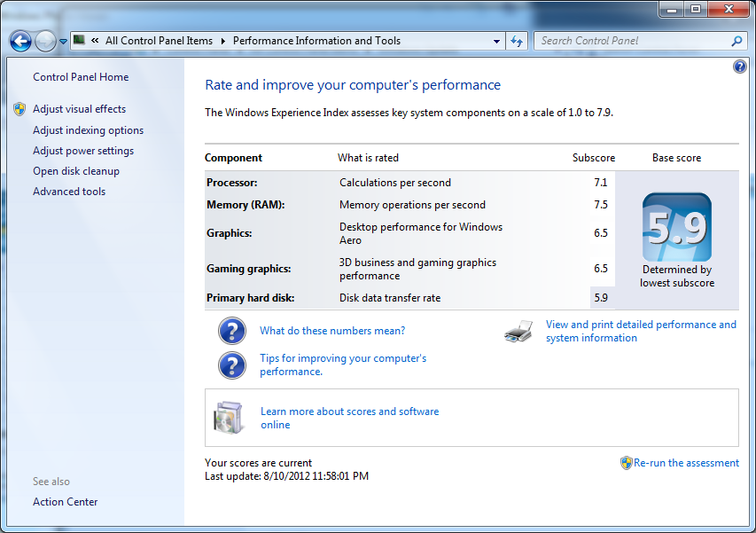Open Adjust visual effects
The image size is (756, 533).
(79, 109)
